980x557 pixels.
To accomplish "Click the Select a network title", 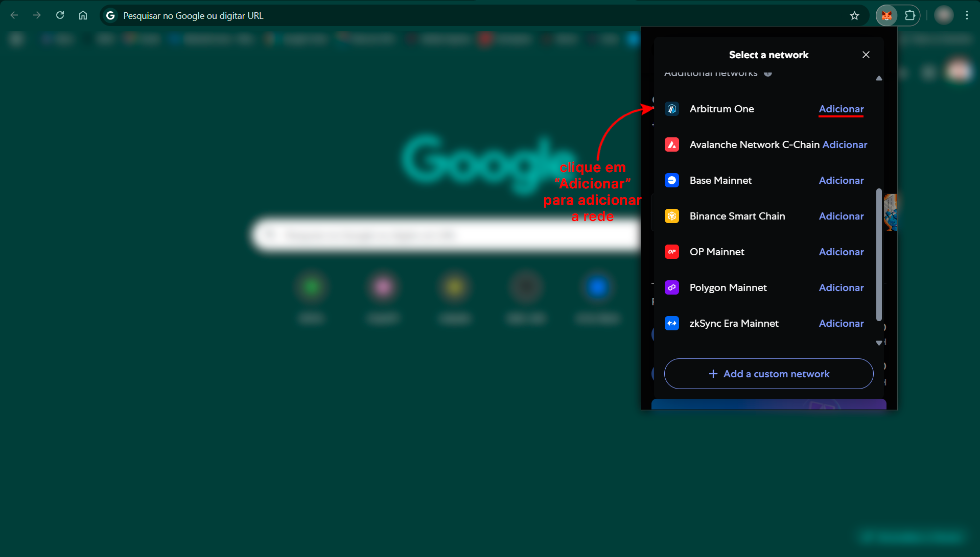I will (x=768, y=55).
